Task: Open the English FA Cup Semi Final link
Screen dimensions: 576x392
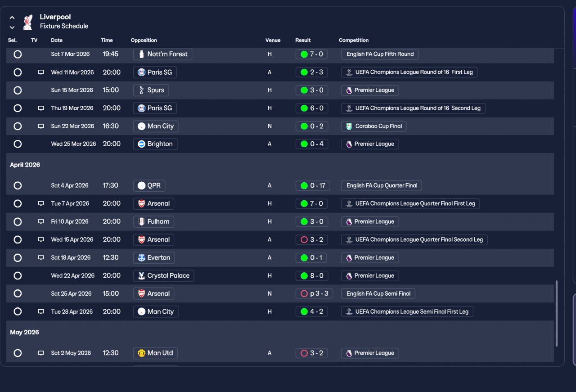Action: pos(378,293)
